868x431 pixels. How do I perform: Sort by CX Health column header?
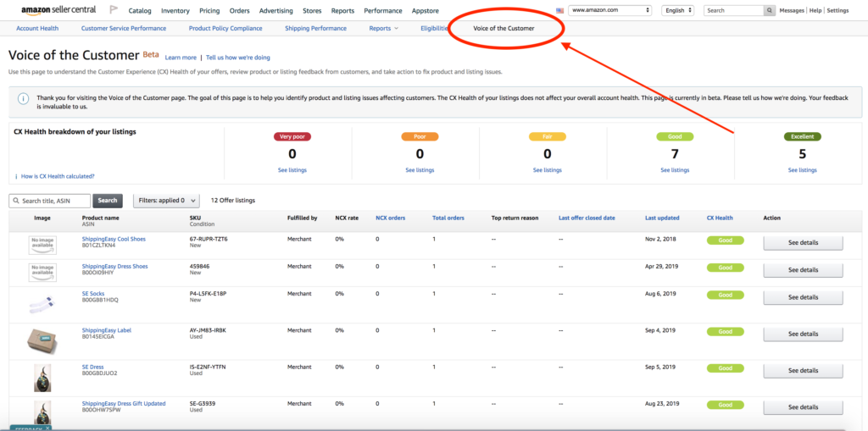tap(720, 218)
